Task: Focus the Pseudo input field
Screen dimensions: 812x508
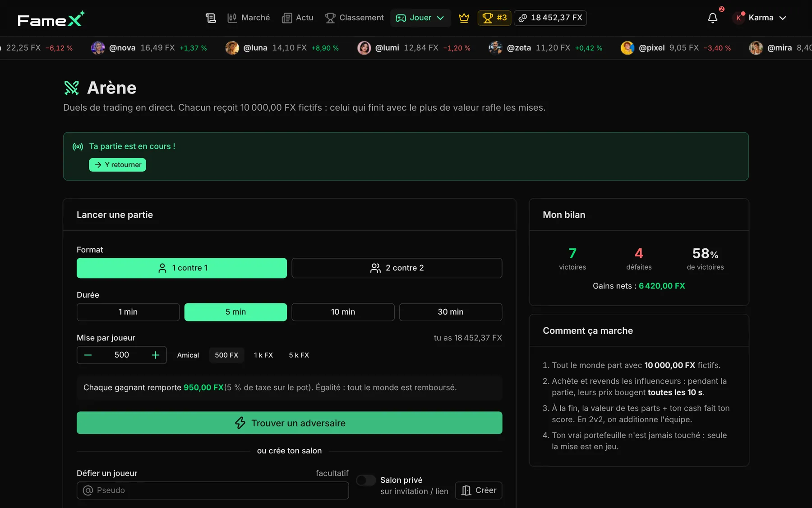Action: 212,490
